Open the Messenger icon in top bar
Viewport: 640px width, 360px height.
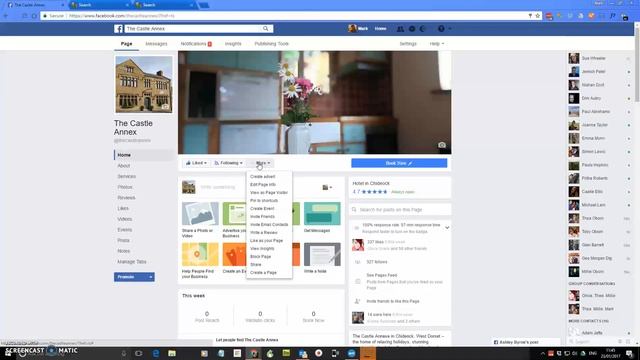point(412,29)
